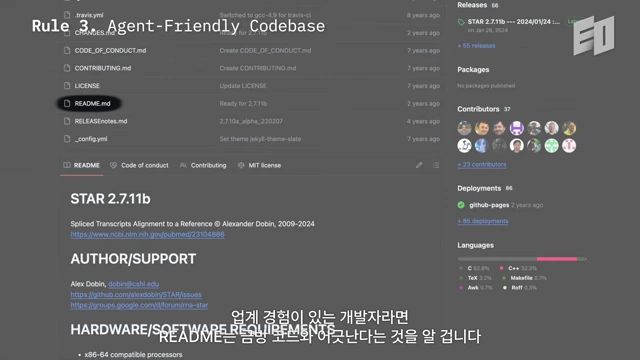Click Code of conduct heart icon
This screenshot has width=640, height=360.
pos(113,165)
